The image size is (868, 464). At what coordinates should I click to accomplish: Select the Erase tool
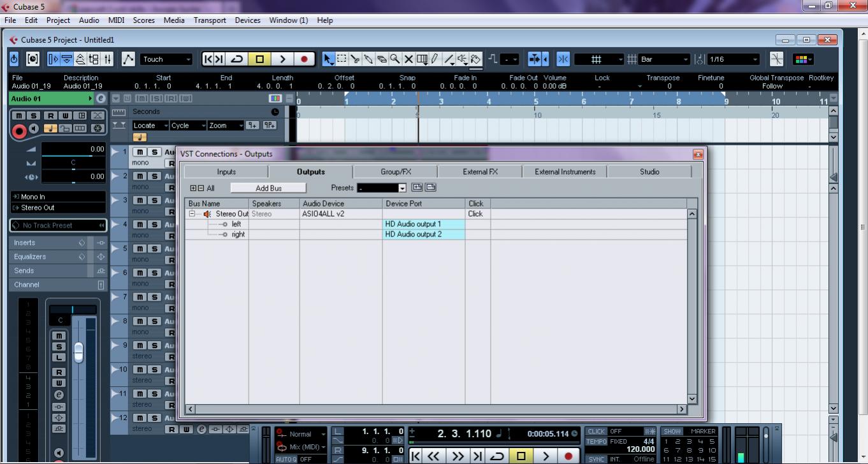pyautogui.click(x=382, y=59)
